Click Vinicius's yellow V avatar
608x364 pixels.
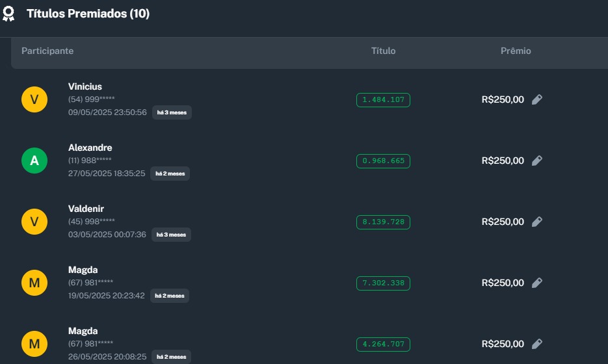pos(34,99)
